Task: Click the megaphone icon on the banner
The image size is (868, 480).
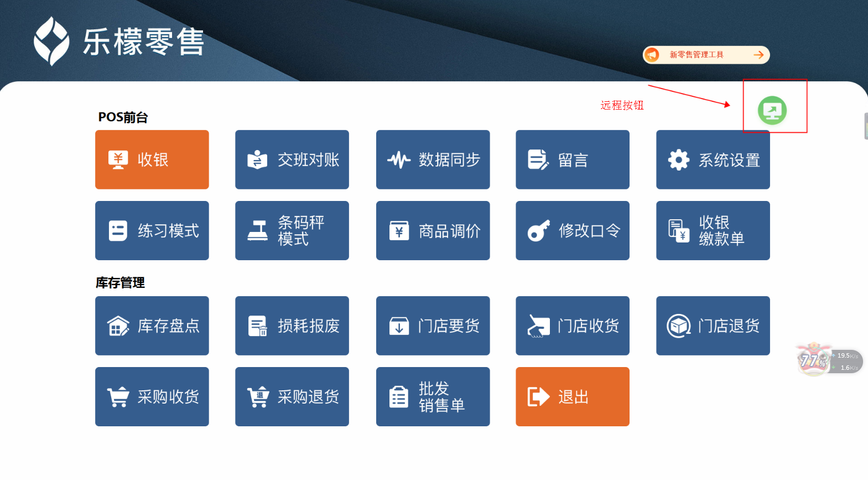Action: coord(652,55)
